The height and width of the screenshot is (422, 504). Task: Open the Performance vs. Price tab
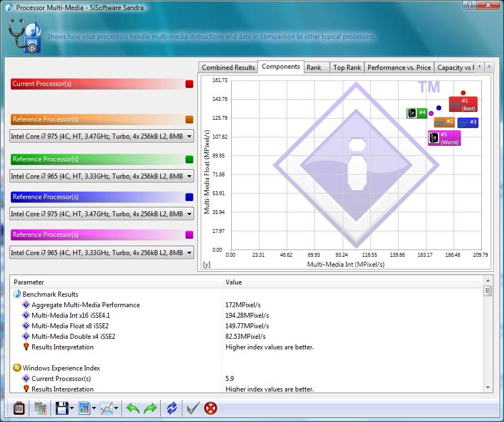pos(399,68)
